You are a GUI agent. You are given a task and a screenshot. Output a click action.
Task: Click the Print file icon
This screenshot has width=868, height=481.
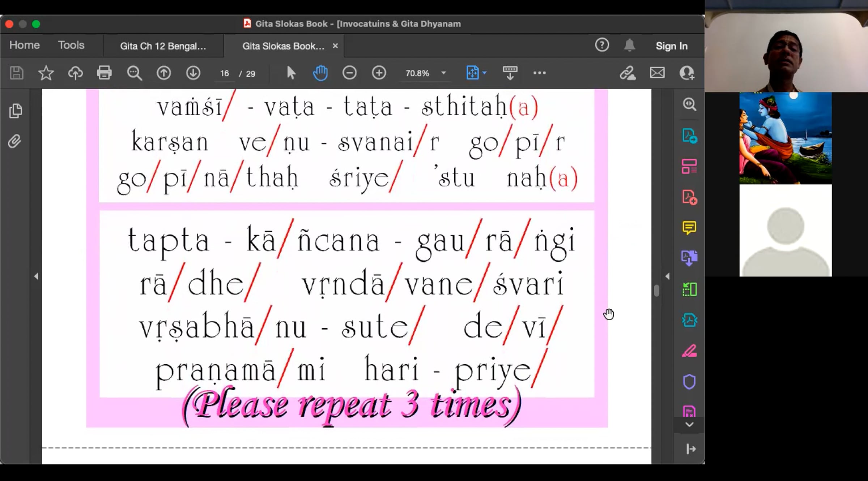click(x=104, y=73)
